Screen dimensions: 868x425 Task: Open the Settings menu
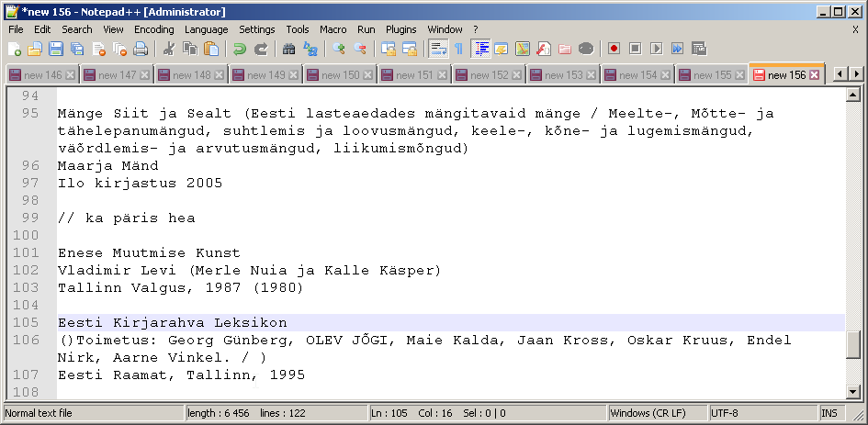(257, 29)
